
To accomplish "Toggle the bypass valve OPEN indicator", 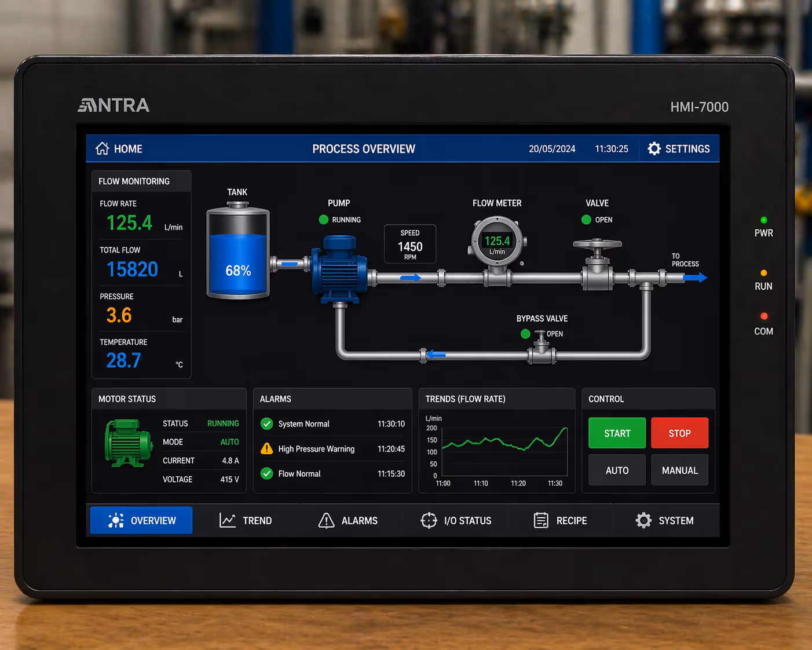I will (x=525, y=334).
